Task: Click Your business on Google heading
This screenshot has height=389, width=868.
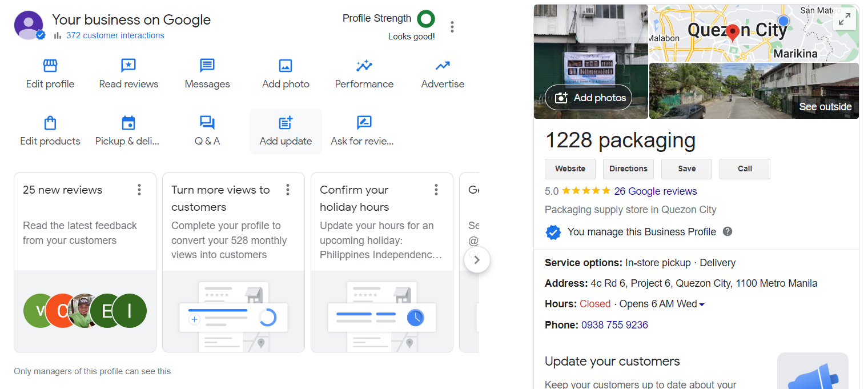Action: [131, 20]
